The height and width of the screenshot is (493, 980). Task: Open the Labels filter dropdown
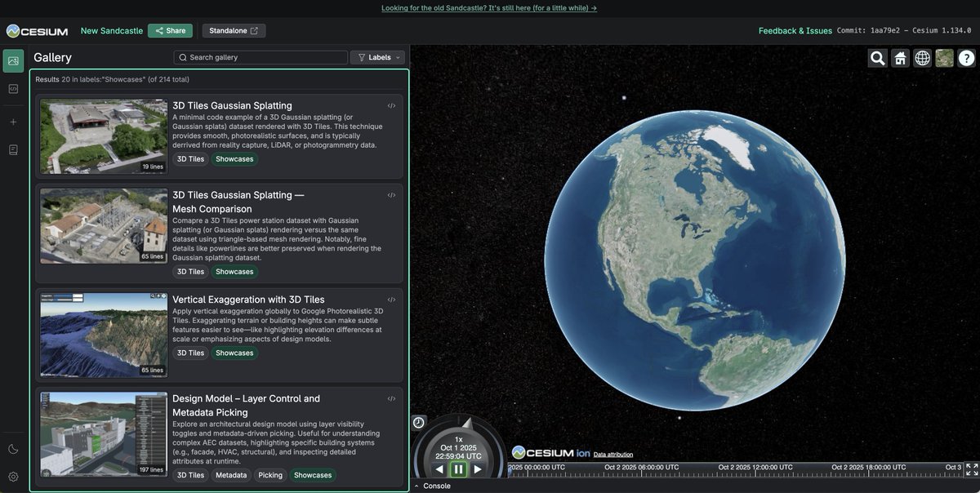coord(377,57)
